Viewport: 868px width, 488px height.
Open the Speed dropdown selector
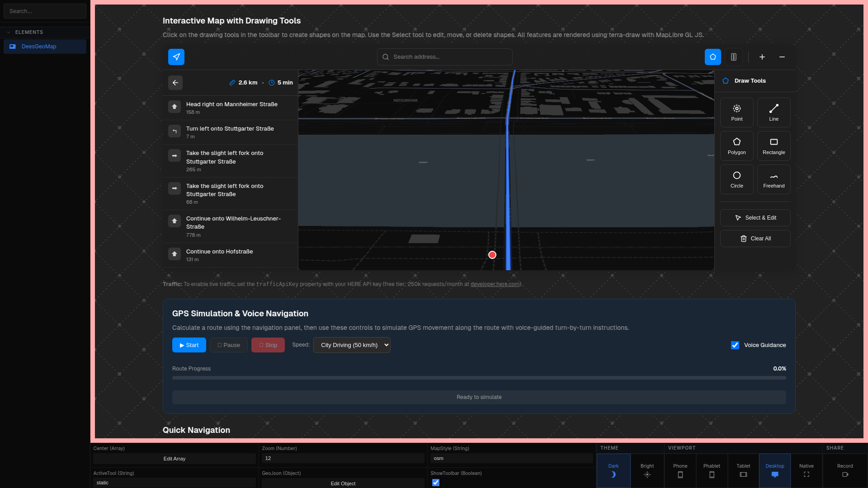coord(352,345)
